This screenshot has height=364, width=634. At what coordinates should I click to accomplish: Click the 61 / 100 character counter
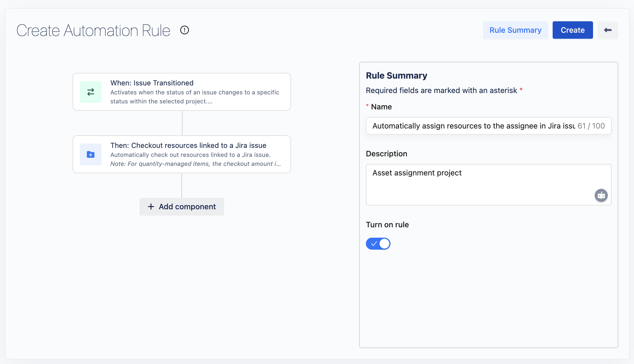pos(591,126)
